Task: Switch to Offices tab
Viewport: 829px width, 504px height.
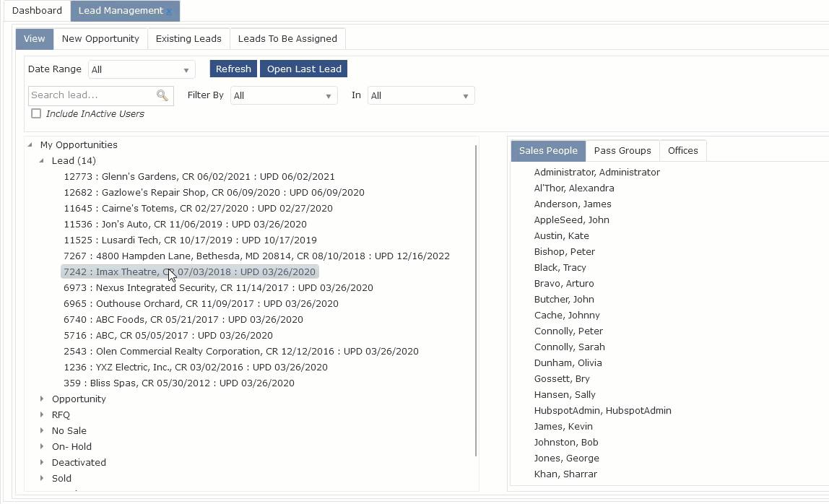Action: pyautogui.click(x=683, y=151)
